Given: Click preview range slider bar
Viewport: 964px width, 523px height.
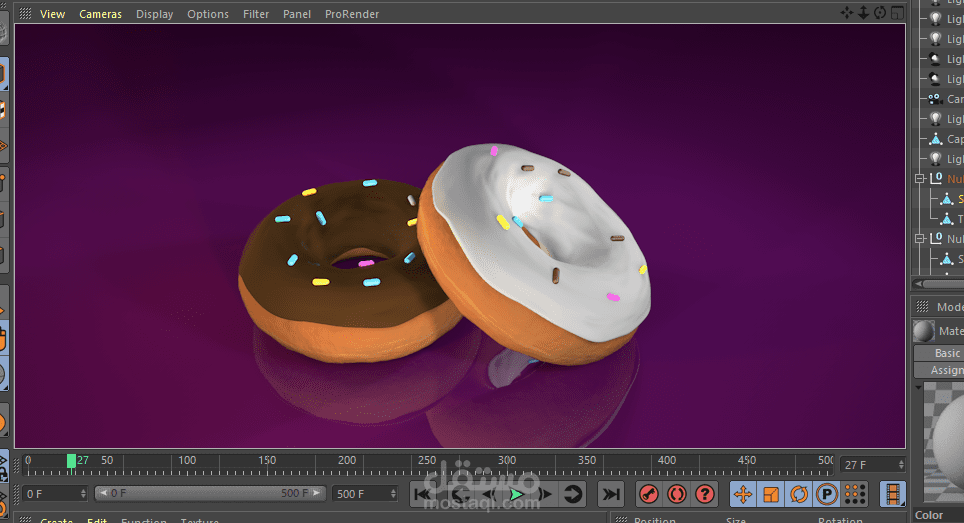Looking at the screenshot, I should point(209,494).
